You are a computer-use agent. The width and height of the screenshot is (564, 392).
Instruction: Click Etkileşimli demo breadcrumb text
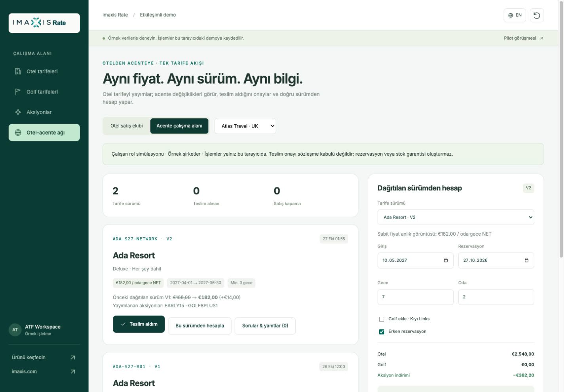pyautogui.click(x=158, y=15)
